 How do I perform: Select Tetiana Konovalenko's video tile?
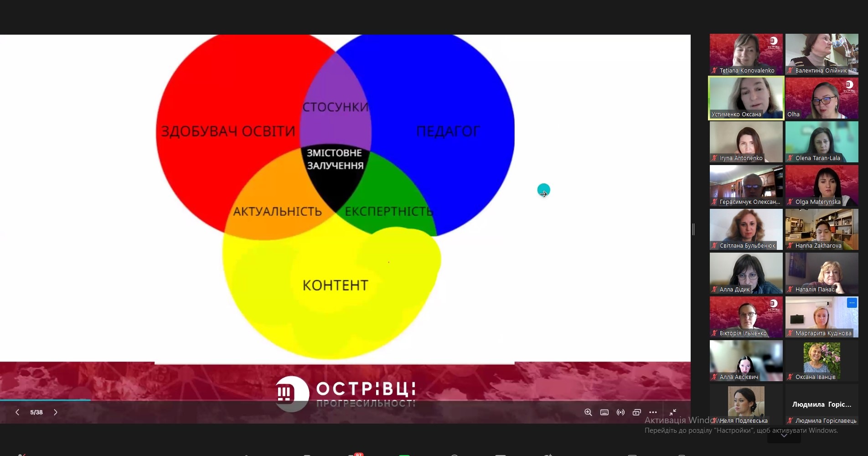746,54
